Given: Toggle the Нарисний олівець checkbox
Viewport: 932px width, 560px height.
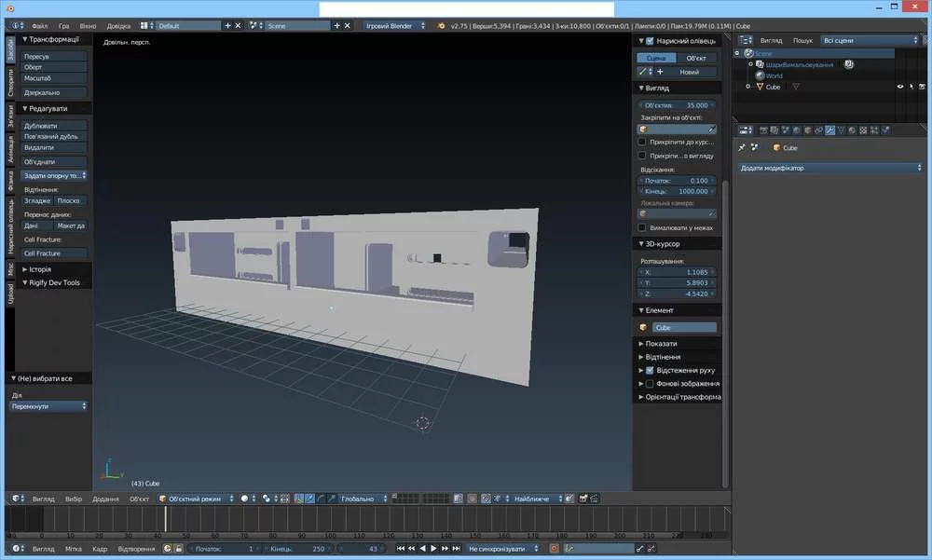Looking at the screenshot, I should click(651, 41).
